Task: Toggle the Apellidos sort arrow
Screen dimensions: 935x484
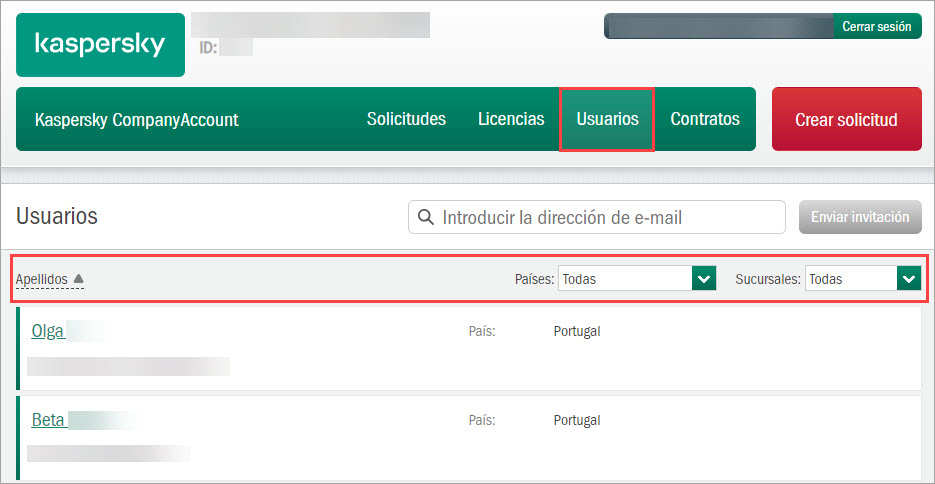Action: (79, 278)
